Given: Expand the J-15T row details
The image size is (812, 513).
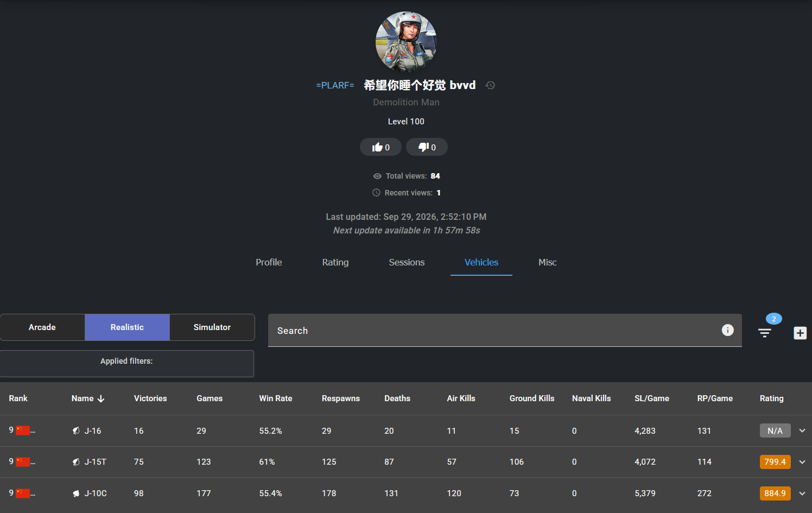Looking at the screenshot, I should [x=802, y=462].
